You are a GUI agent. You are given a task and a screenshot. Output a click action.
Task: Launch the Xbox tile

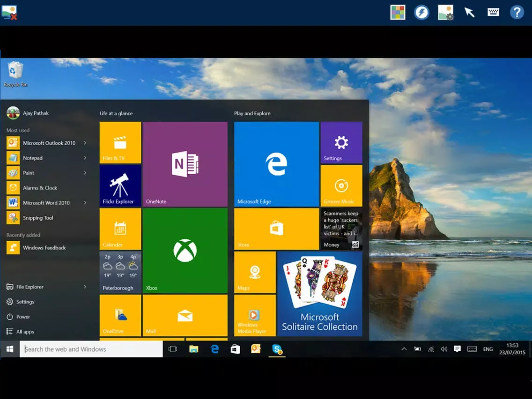point(185,251)
